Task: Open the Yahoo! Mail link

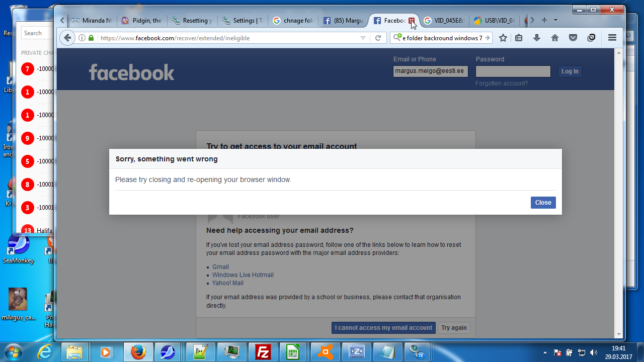Action: pos(228,283)
